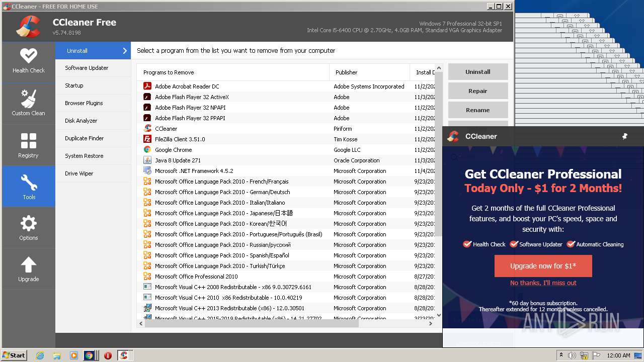Click the CCleaner logo in header
This screenshot has height=362, width=644.
coord(28,27)
